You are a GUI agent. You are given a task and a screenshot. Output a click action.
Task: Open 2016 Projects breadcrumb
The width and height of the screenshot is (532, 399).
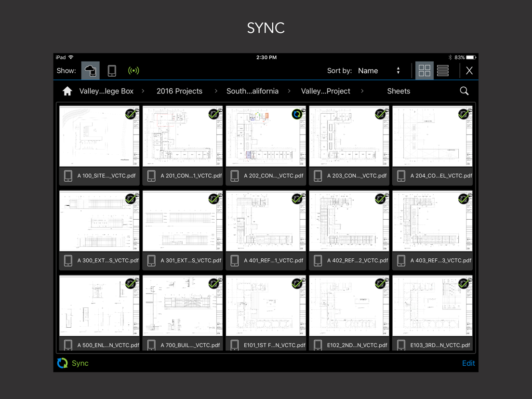point(179,91)
